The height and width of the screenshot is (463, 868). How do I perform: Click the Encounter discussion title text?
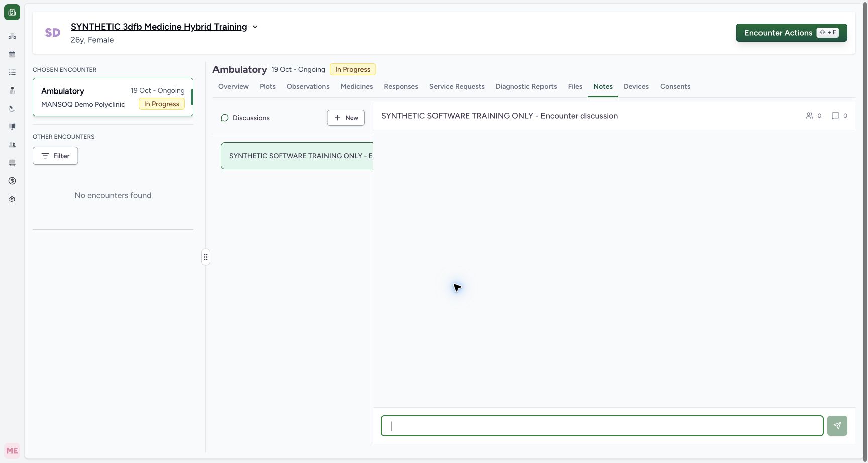(x=499, y=116)
